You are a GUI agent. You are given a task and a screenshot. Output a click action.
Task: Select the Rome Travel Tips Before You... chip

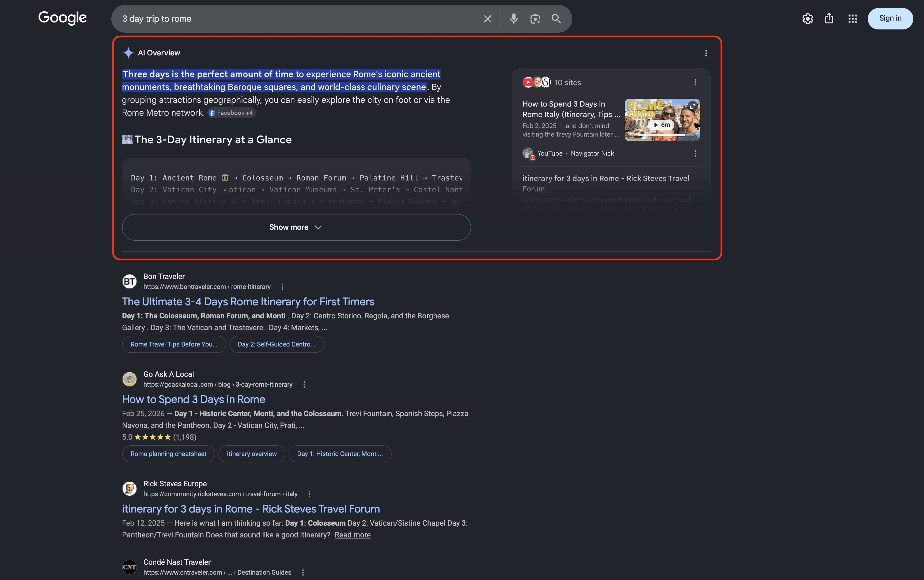click(174, 344)
